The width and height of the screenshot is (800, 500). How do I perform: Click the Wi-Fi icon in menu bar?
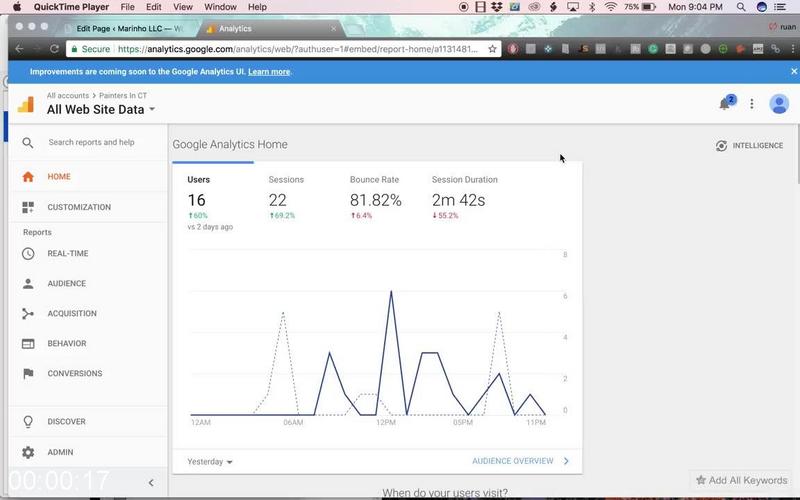pyautogui.click(x=610, y=7)
